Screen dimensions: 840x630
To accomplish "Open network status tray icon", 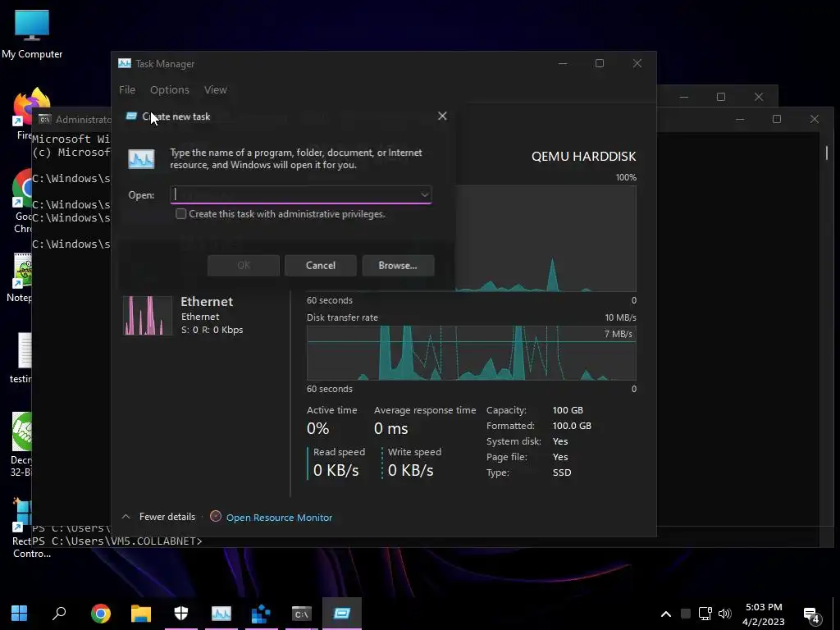I will pos(705,614).
